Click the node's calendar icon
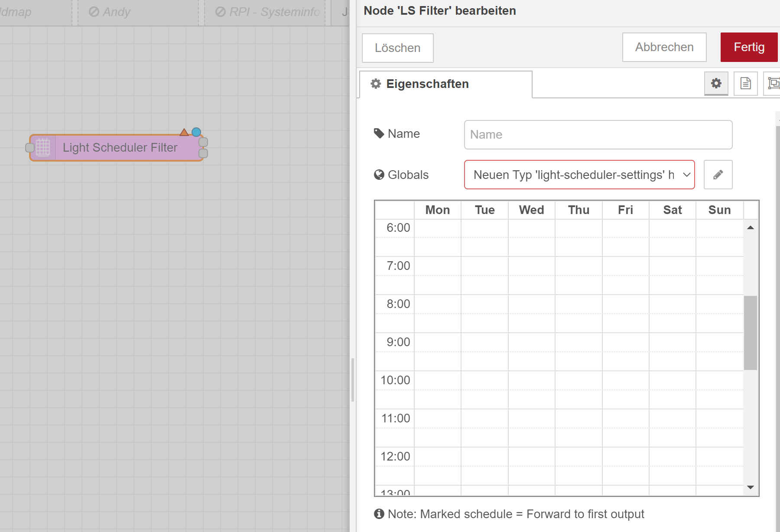The image size is (780, 532). (x=43, y=148)
